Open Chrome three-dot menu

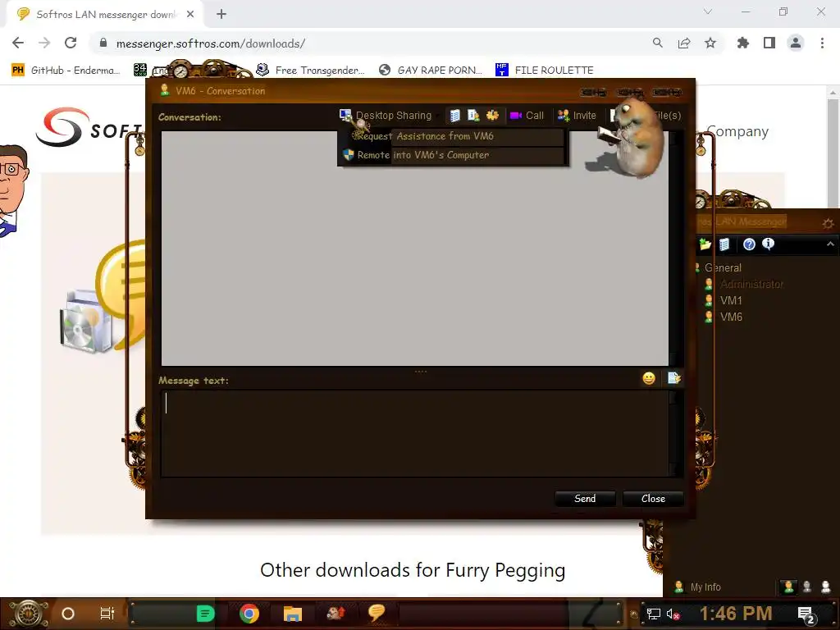(x=822, y=43)
